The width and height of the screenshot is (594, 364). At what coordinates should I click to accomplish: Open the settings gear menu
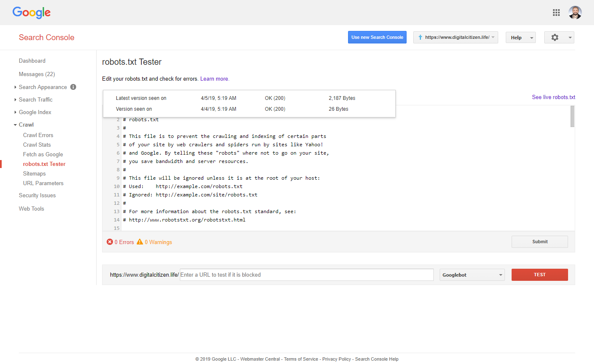(x=555, y=38)
